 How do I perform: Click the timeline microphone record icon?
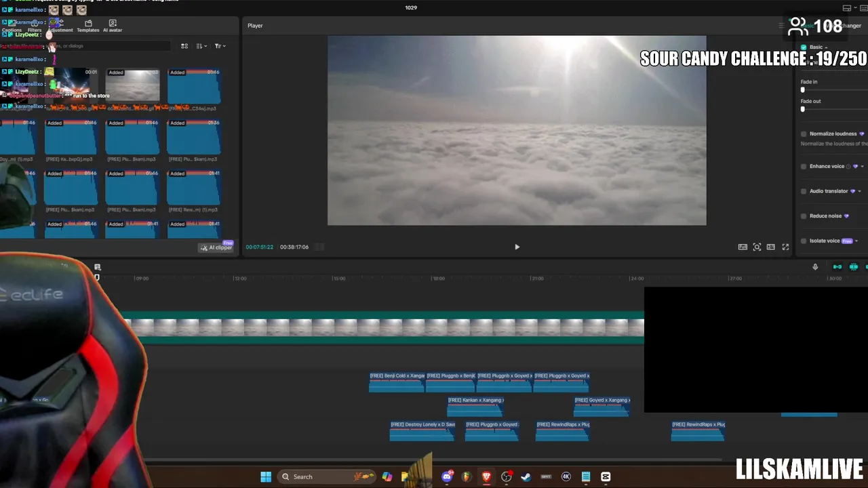tap(815, 267)
